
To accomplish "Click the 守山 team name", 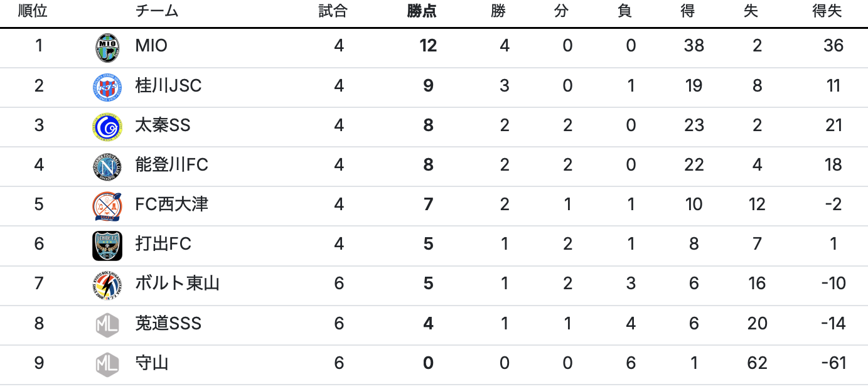I will tap(152, 362).
